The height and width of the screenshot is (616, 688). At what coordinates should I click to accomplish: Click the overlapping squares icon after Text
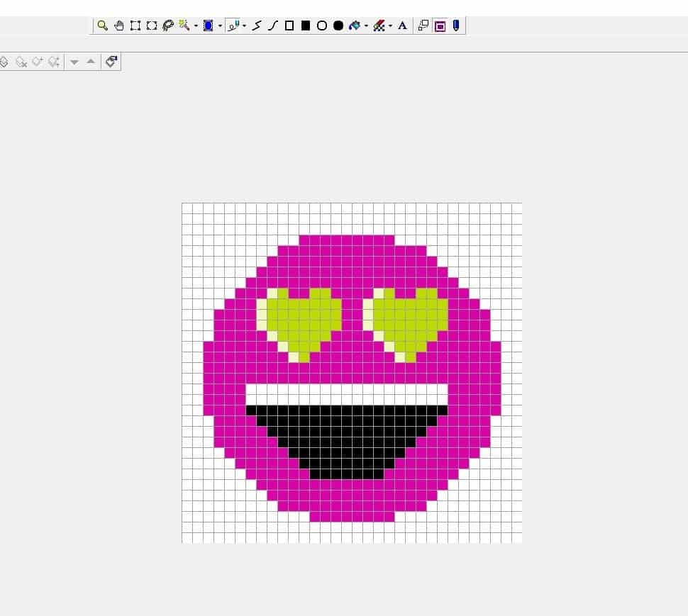[x=423, y=26]
